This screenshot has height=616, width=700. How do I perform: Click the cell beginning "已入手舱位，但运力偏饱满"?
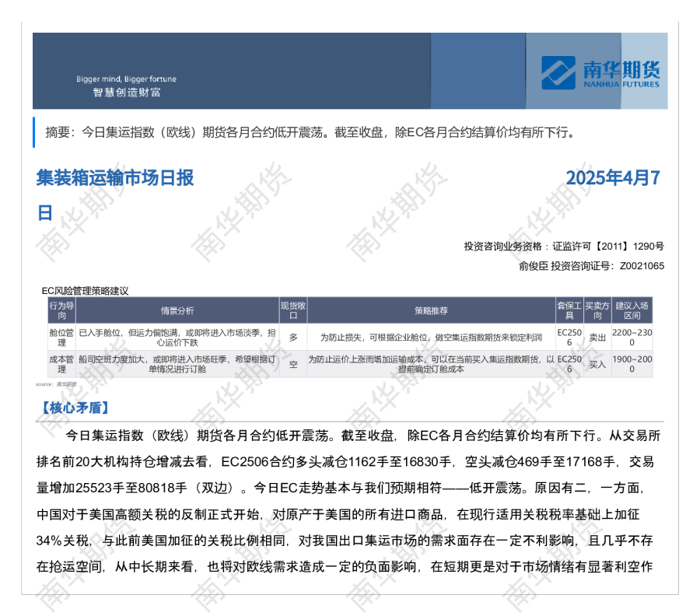tap(177, 338)
